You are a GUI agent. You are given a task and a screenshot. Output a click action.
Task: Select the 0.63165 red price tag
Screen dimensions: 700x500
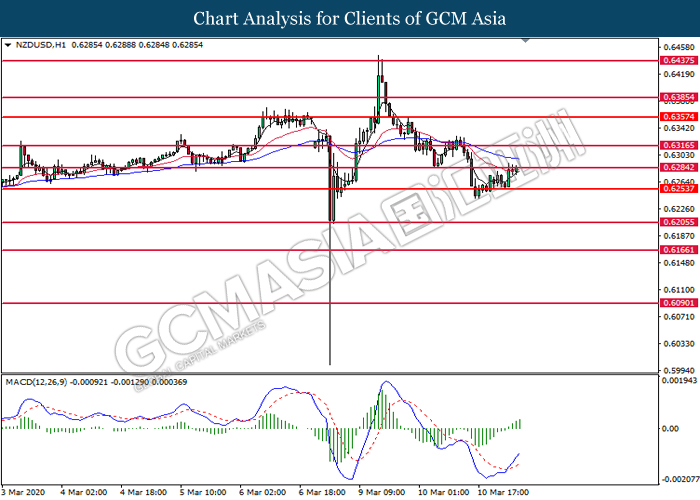[x=676, y=146]
